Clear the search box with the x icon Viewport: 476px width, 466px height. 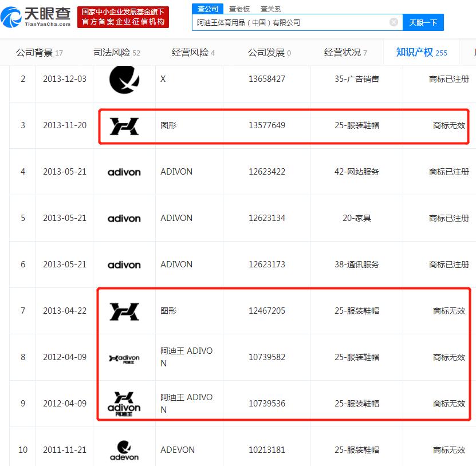point(394,22)
